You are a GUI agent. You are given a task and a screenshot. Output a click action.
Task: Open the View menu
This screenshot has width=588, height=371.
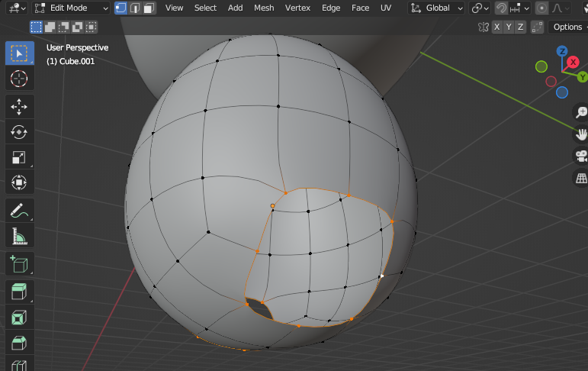point(175,8)
